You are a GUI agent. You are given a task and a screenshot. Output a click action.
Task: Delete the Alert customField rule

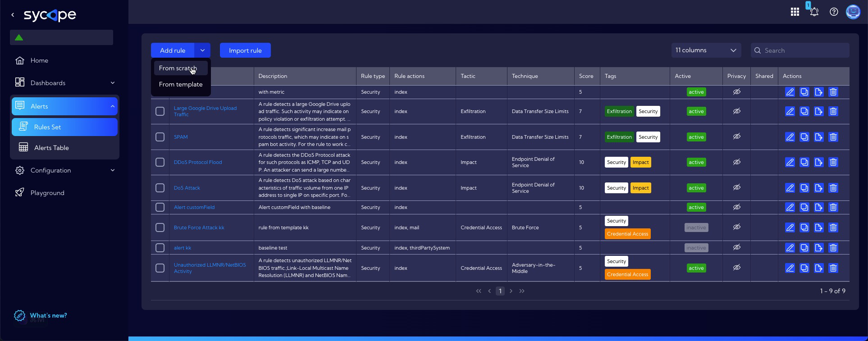click(833, 207)
